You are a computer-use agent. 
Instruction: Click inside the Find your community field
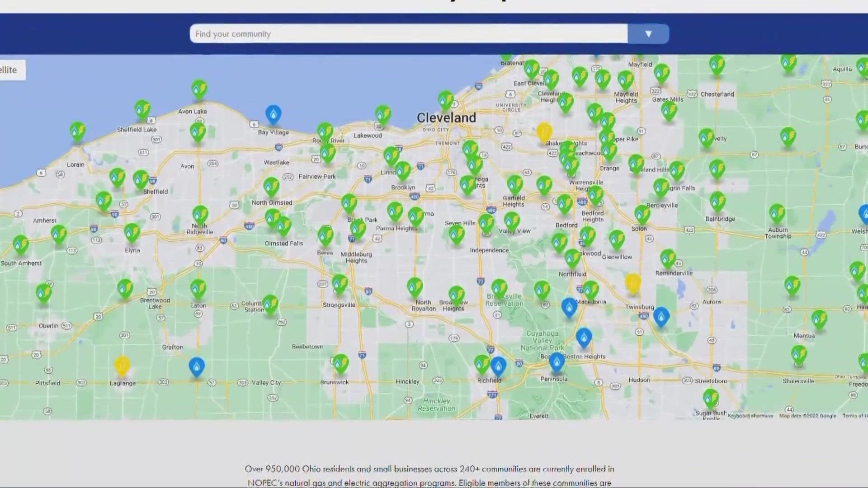click(x=407, y=33)
